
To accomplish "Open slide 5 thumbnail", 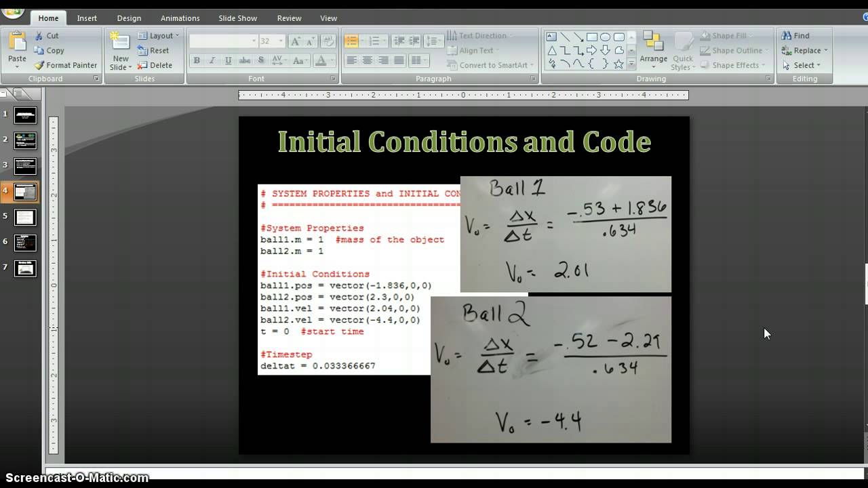I will click(x=25, y=217).
